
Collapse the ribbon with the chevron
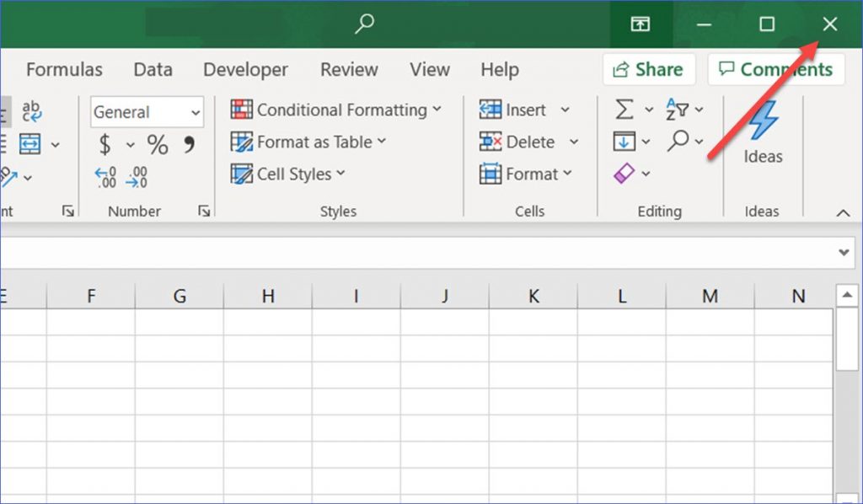tap(843, 213)
